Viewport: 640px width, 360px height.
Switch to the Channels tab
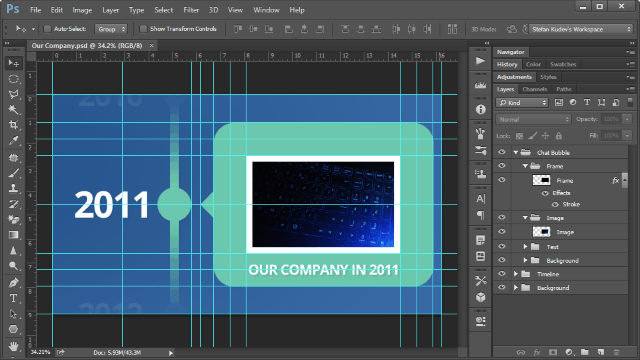click(534, 89)
